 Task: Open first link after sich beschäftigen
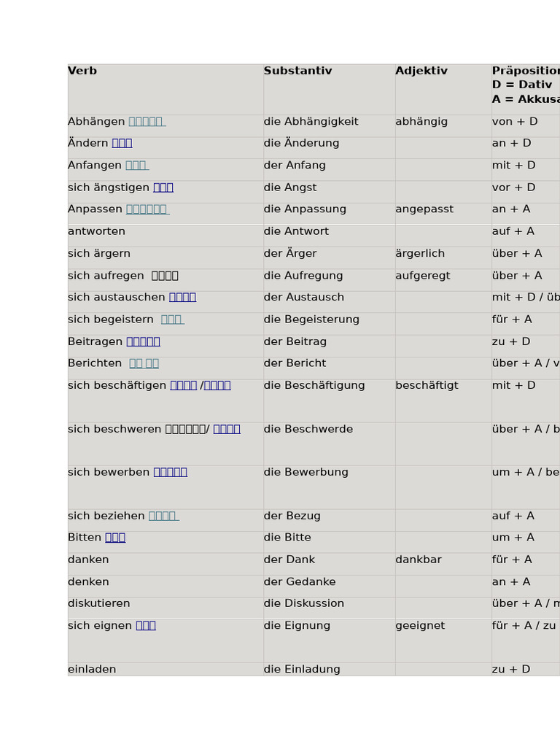point(183,385)
